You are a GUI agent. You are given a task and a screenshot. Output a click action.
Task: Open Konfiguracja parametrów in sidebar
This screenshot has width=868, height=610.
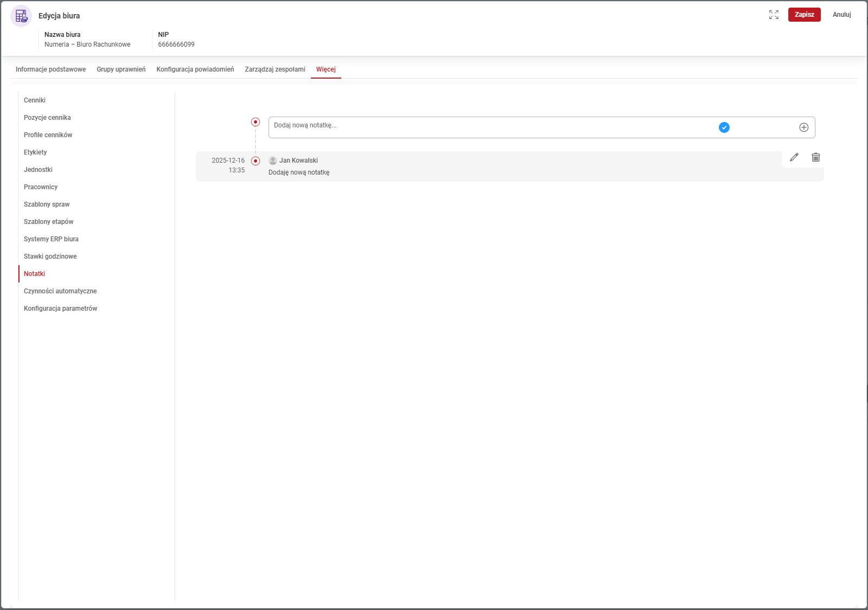pyautogui.click(x=60, y=309)
